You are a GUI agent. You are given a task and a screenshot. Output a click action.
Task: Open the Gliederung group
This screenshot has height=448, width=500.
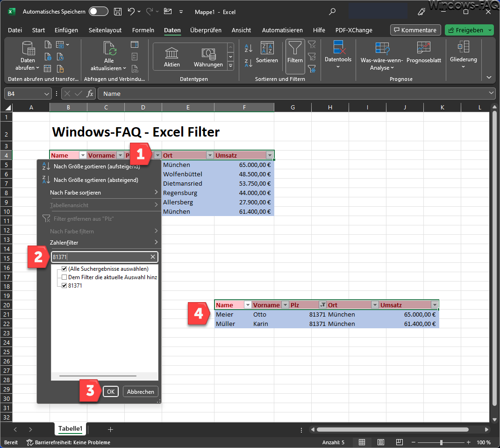coord(464,54)
